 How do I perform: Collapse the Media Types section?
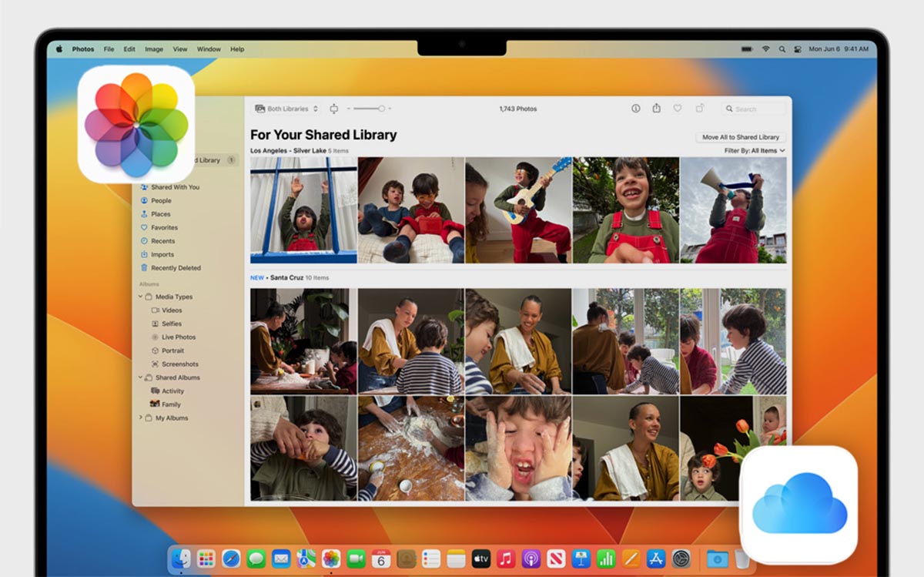[140, 297]
